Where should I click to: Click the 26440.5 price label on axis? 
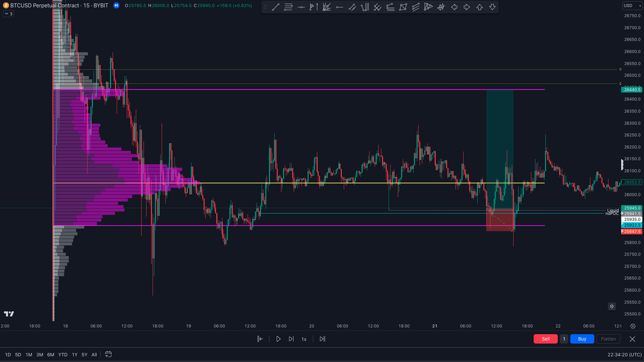click(x=632, y=90)
